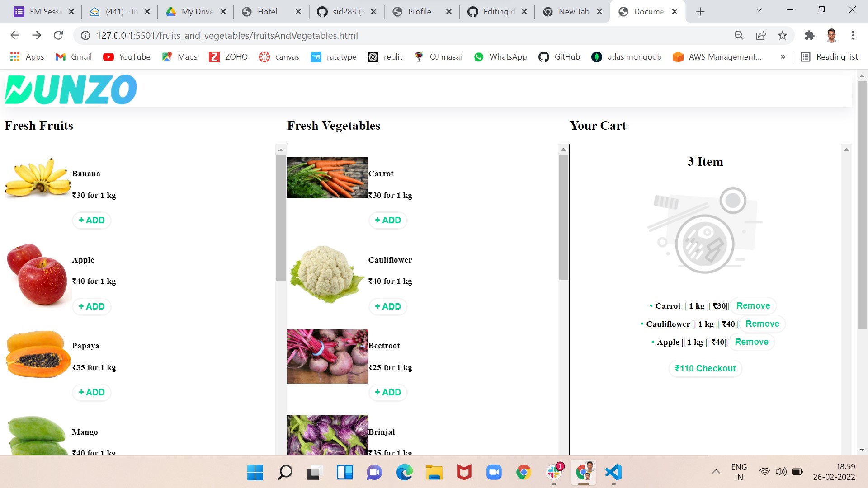Open Chrome menu three-dots
868x488 pixels.
coord(853,35)
